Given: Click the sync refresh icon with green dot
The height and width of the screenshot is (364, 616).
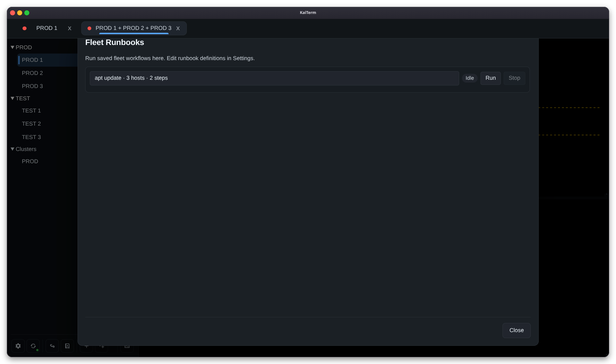Looking at the screenshot, I should [x=33, y=346].
